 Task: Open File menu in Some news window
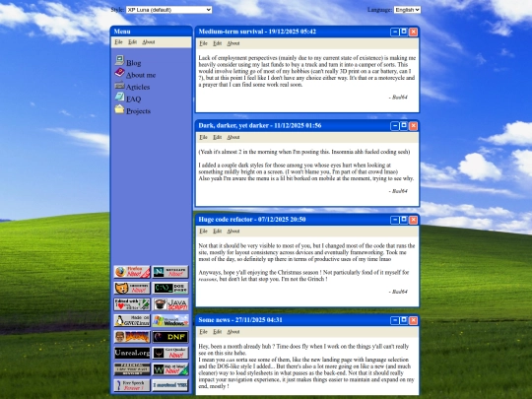click(203, 332)
